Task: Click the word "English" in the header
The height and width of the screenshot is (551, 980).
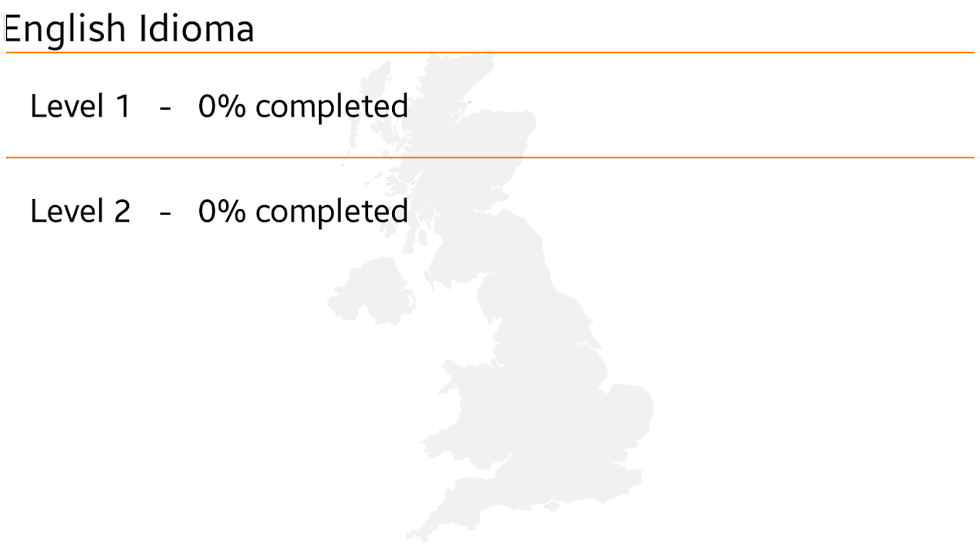Action: [x=65, y=29]
